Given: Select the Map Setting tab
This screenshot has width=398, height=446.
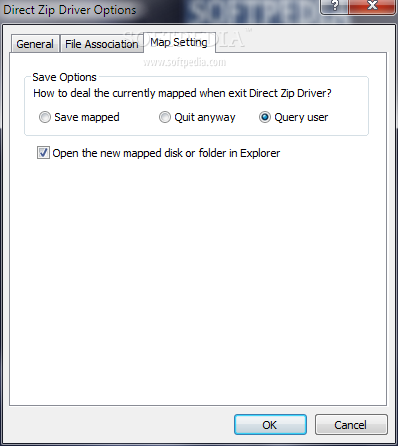Looking at the screenshot, I should click(179, 42).
